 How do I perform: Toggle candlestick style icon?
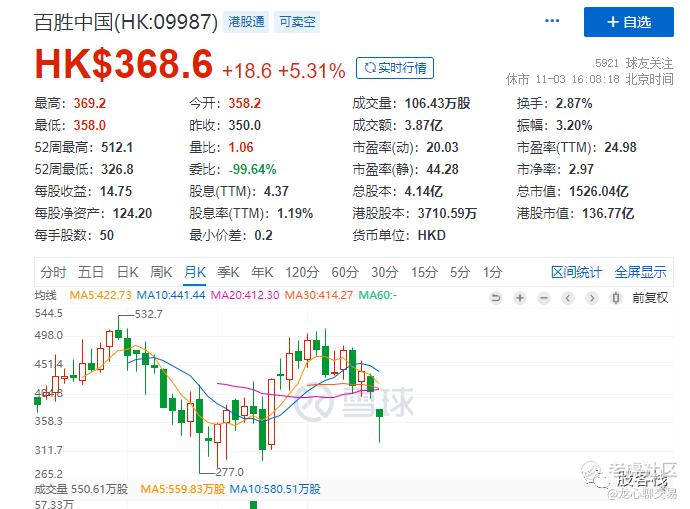pos(616,298)
